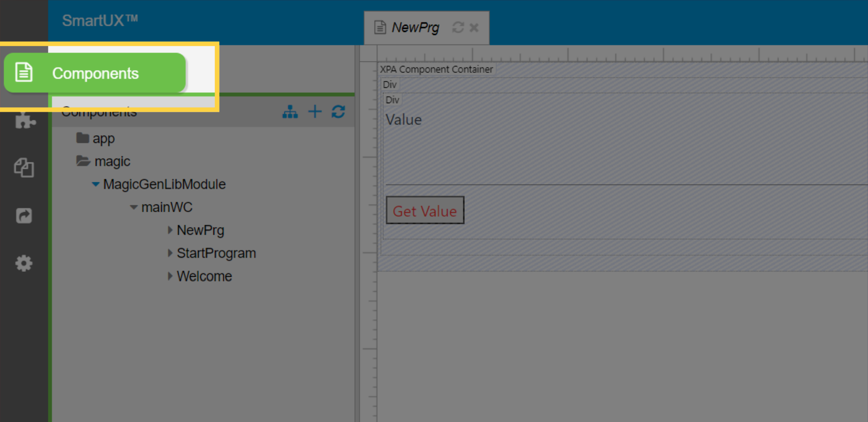Image resolution: width=868 pixels, height=422 pixels.
Task: Click the Get Value button on canvas
Action: pyautogui.click(x=425, y=210)
